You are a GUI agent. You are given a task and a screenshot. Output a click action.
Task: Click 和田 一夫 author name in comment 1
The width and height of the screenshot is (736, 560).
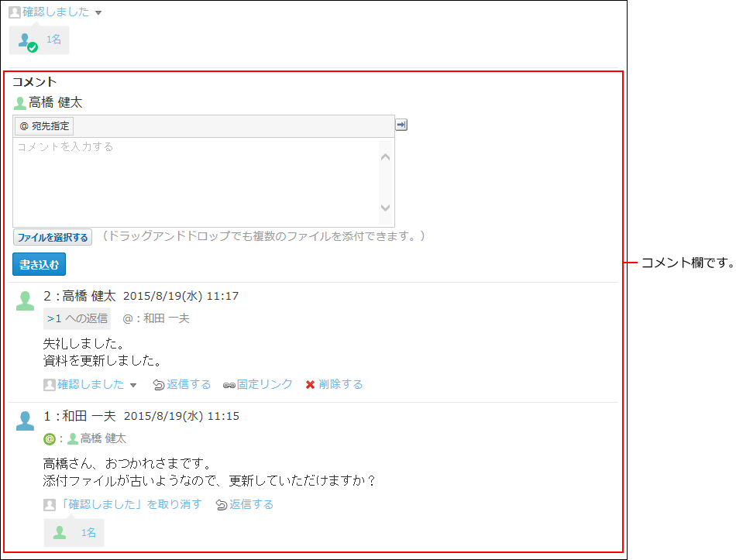coord(89,417)
